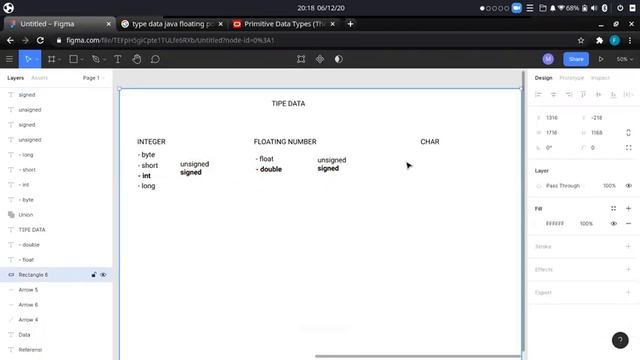Open the zoom level dropdown
The width and height of the screenshot is (640, 360).
(x=624, y=59)
